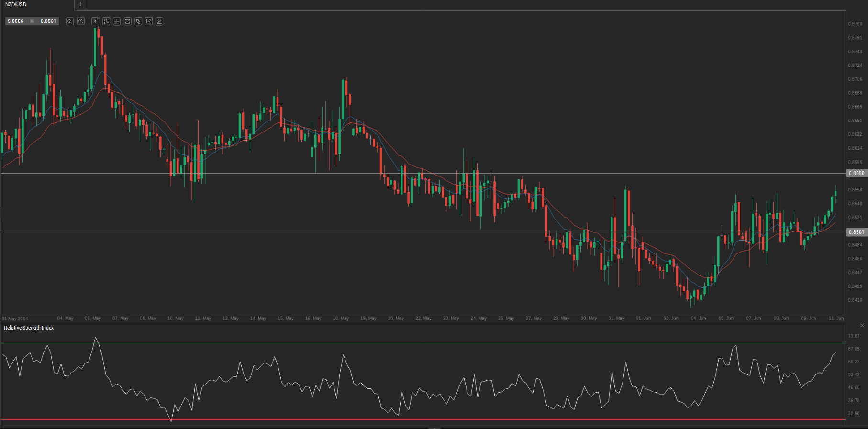
Task: Click the 05. Jun date axis label
Action: tap(726, 318)
